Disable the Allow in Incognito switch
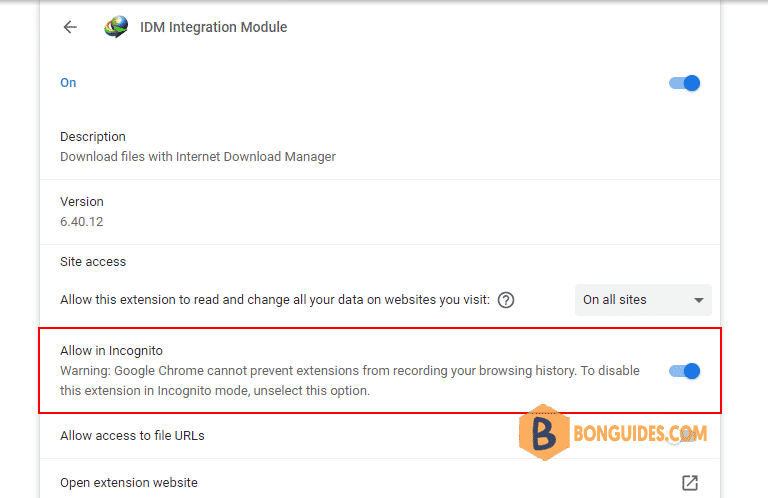This screenshot has height=498, width=768. pos(684,371)
